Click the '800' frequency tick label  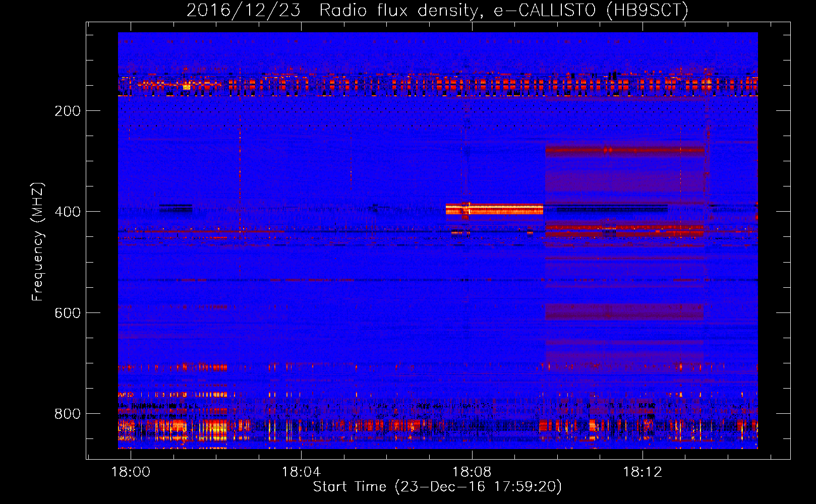click(x=68, y=414)
